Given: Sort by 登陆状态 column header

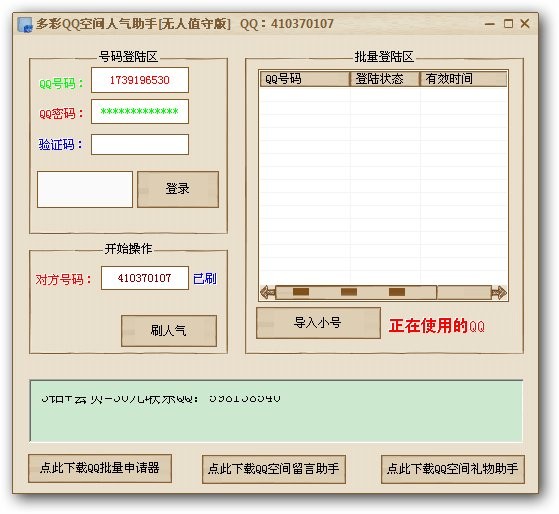Looking at the screenshot, I should tap(385, 79).
